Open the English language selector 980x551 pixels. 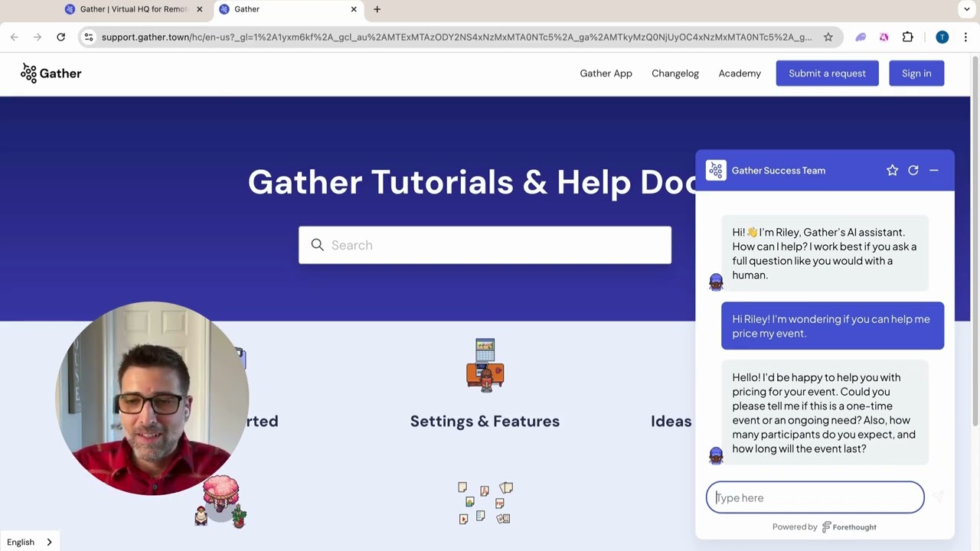point(29,542)
